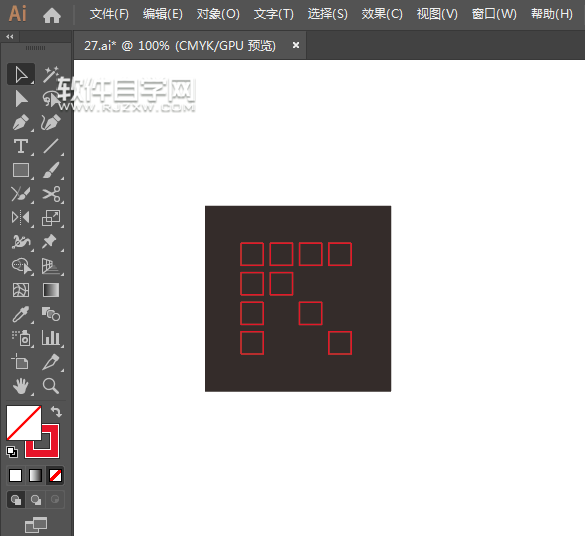Select the Scissors tool
This screenshot has width=585, height=536.
point(51,194)
